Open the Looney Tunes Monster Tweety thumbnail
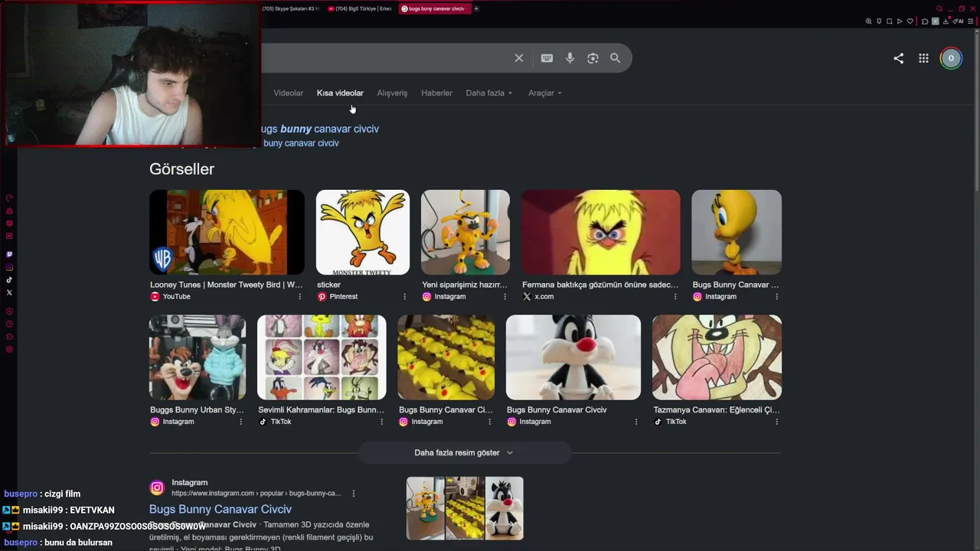 click(227, 232)
